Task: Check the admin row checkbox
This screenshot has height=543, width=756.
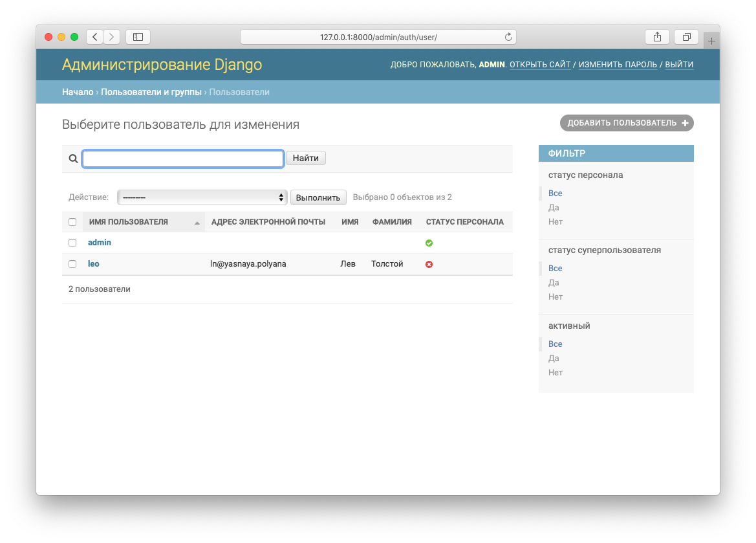Action: (x=72, y=243)
